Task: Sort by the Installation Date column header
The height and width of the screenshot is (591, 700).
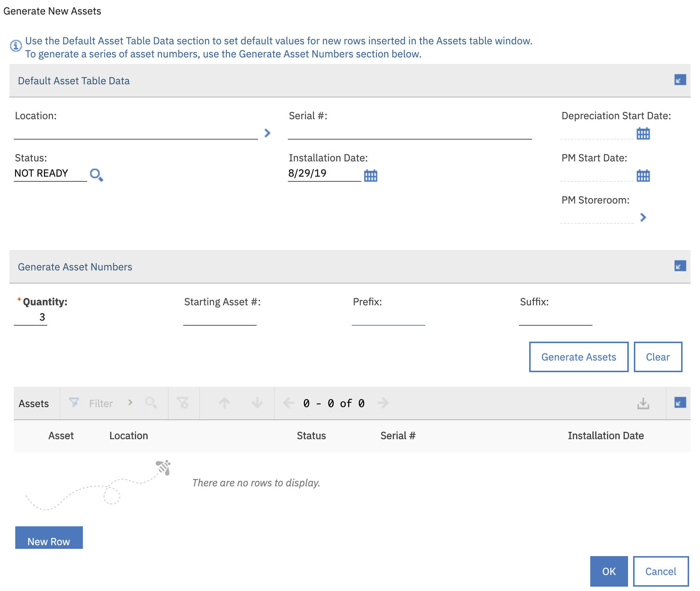Action: pos(606,435)
